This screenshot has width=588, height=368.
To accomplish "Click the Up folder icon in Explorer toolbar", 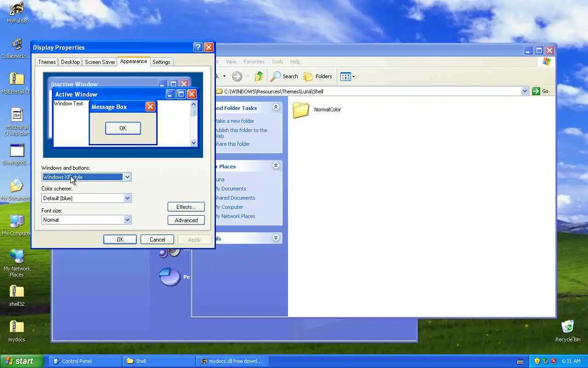I will (259, 76).
